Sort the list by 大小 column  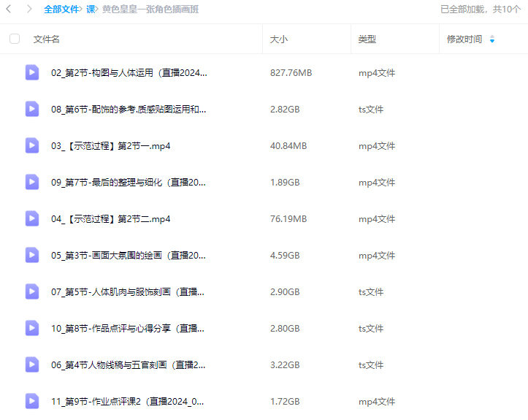click(278, 39)
